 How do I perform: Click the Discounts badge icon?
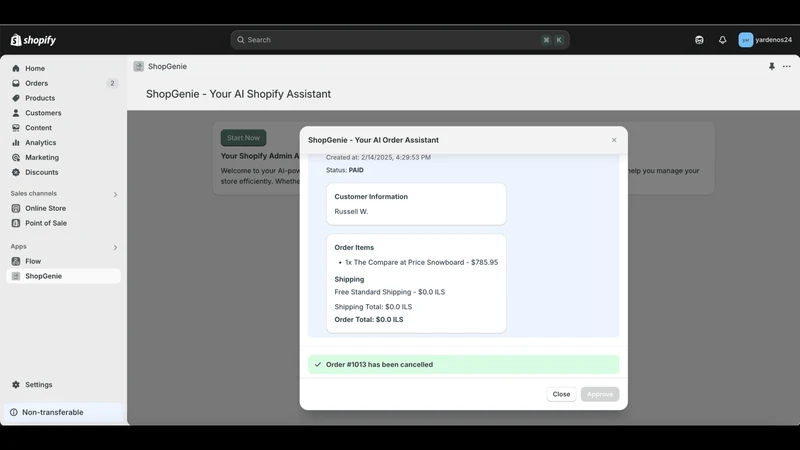click(16, 172)
